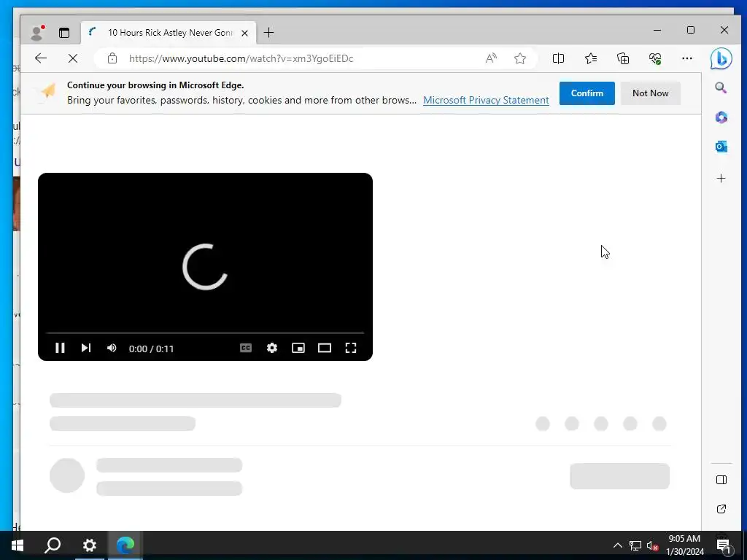Click Microsoft Edge taskbar icon
This screenshot has height=560, width=747.
click(125, 545)
